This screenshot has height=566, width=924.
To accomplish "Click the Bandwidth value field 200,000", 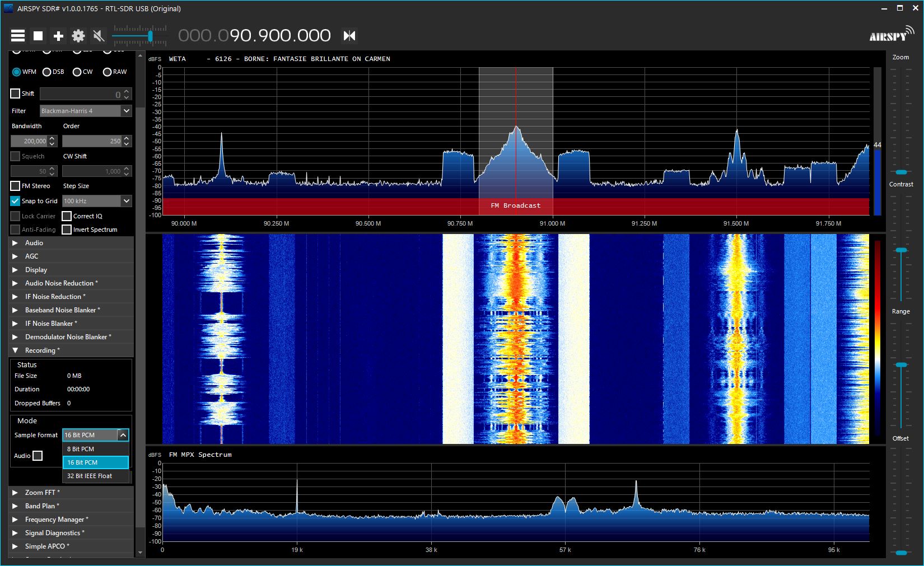I will point(29,141).
